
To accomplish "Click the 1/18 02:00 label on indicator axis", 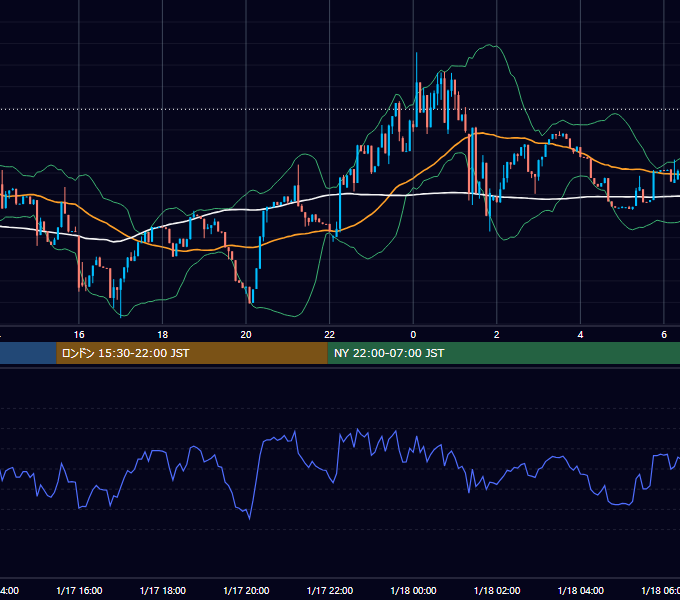I will click(497, 590).
